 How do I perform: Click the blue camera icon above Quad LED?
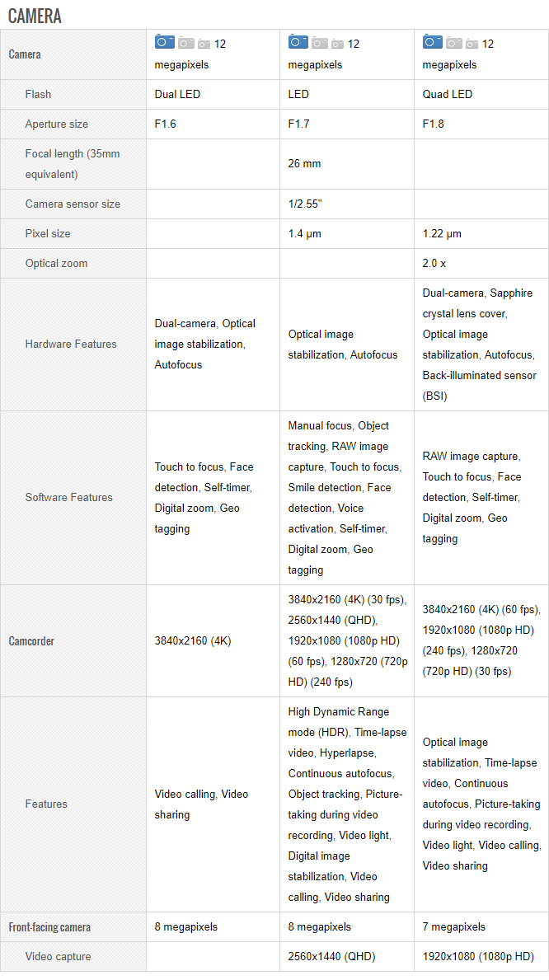(x=433, y=42)
